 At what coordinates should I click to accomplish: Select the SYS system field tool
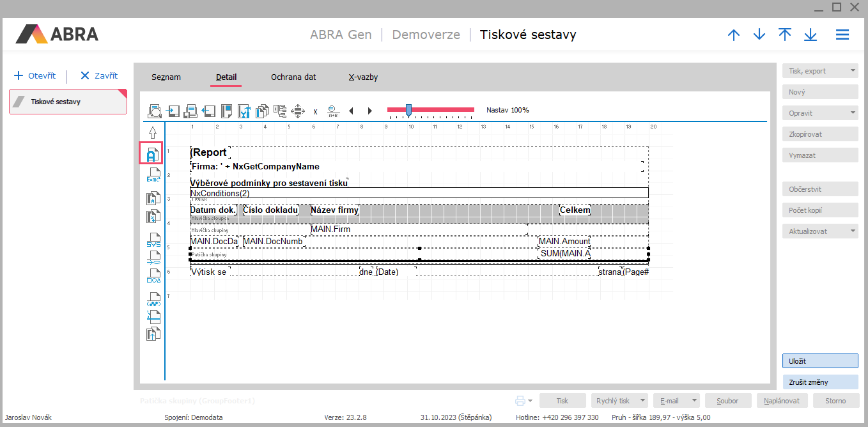pos(153,240)
